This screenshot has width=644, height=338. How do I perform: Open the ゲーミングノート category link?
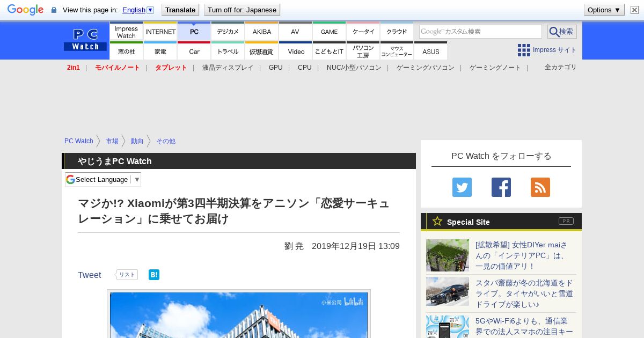click(x=495, y=68)
